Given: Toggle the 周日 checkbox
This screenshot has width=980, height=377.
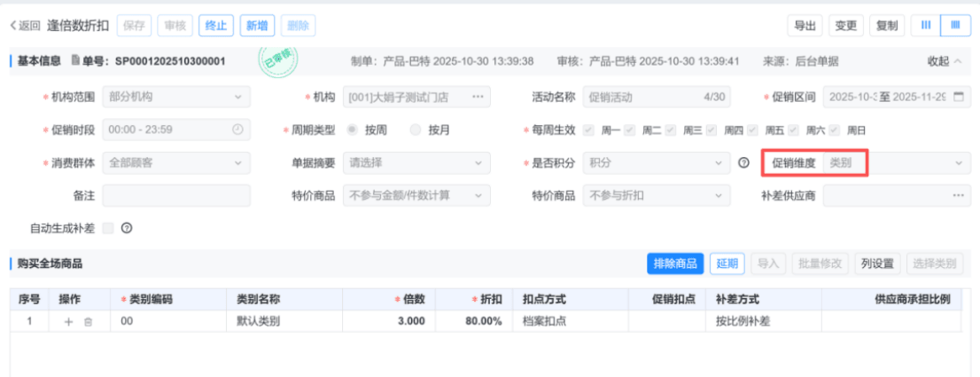Looking at the screenshot, I should point(833,130).
